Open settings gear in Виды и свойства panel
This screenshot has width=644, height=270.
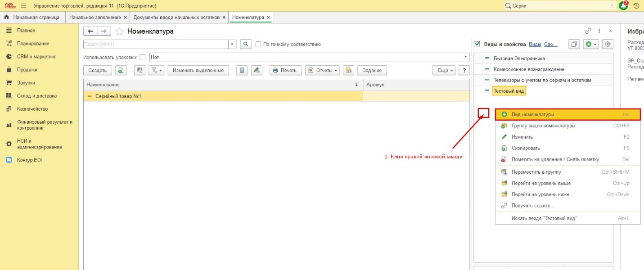point(608,44)
